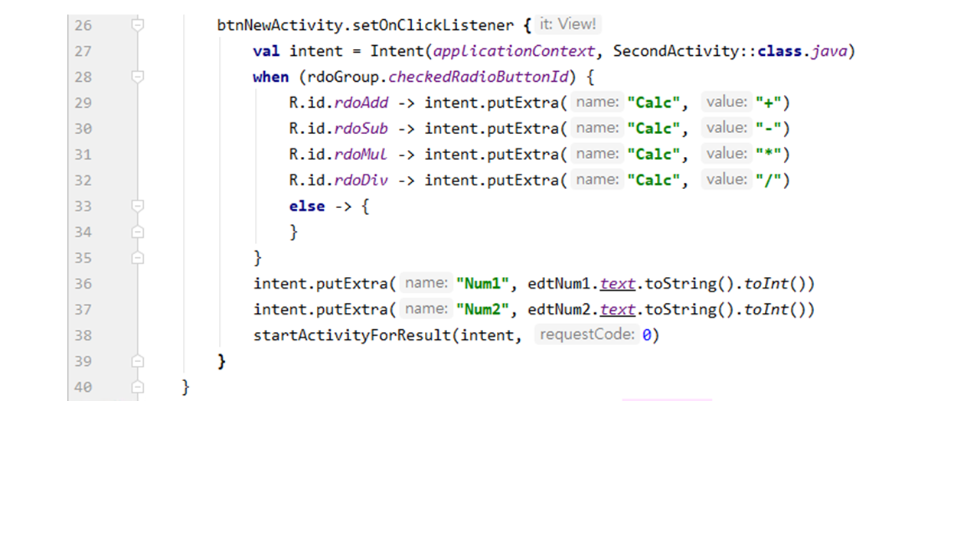Viewport: 980px width, 551px height.
Task: Collapse the when block on line 28
Action: click(x=138, y=77)
